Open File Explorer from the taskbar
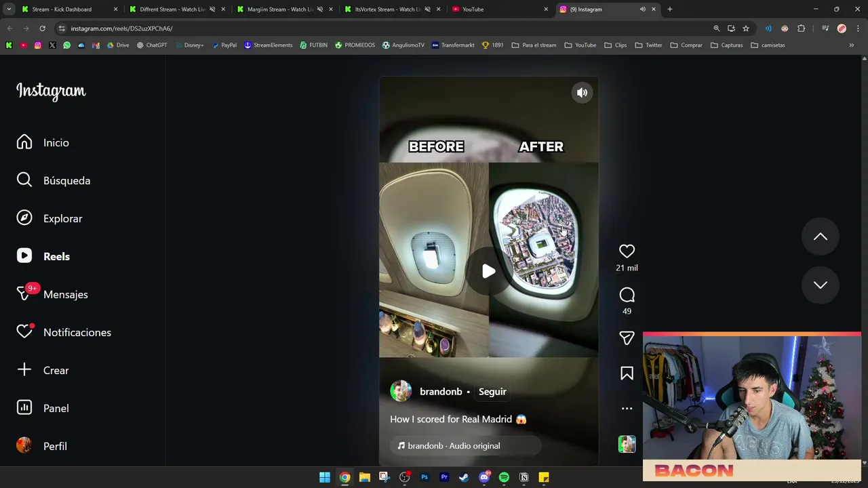 [x=365, y=477]
